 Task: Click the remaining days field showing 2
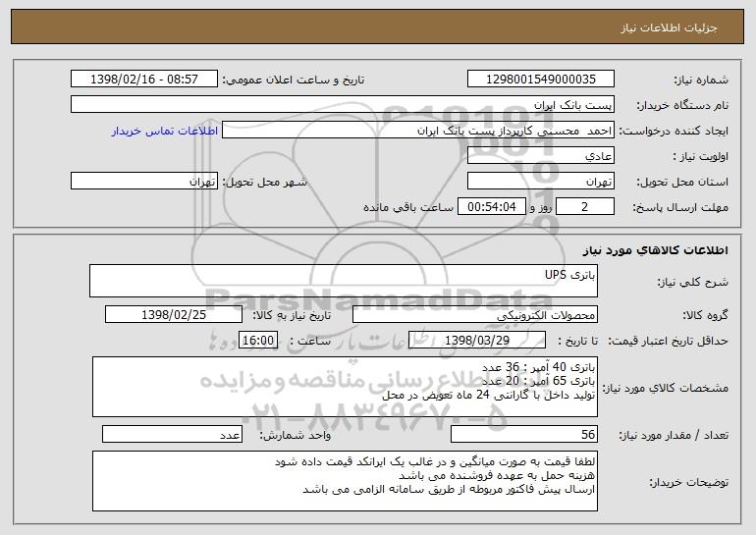coord(585,207)
